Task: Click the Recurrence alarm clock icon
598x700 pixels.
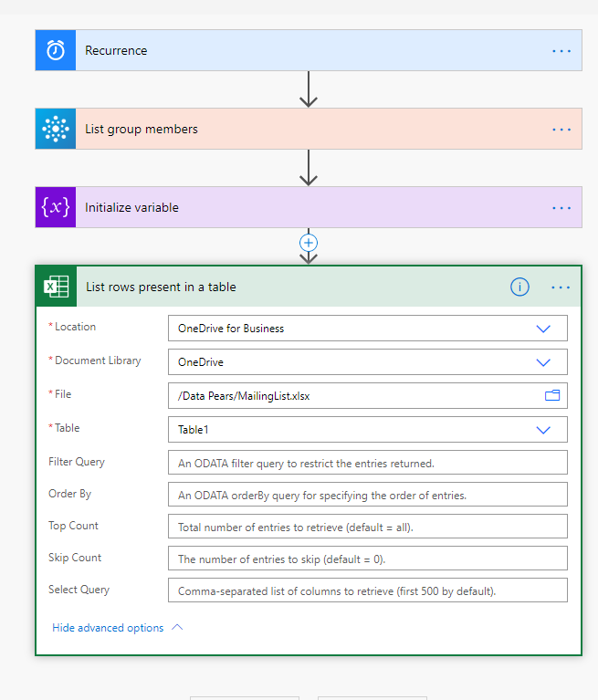Action: (x=56, y=50)
